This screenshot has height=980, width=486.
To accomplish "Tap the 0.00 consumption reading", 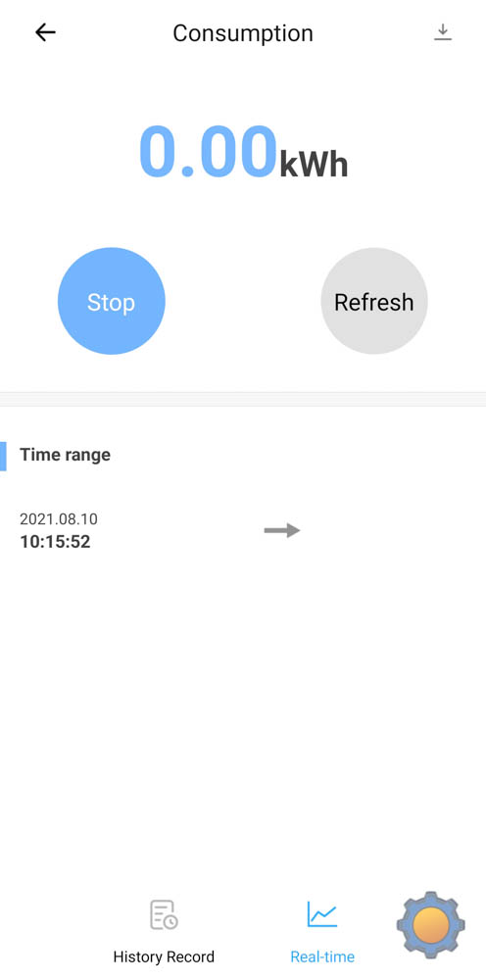I will point(208,151).
